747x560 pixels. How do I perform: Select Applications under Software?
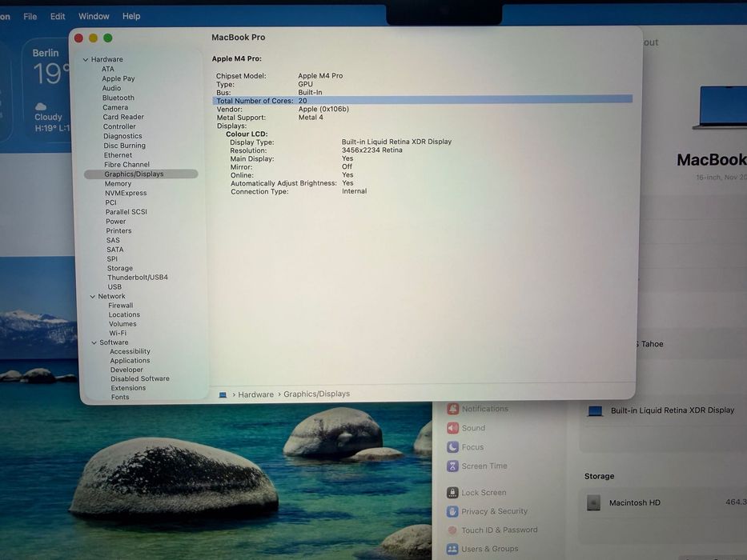click(x=130, y=361)
